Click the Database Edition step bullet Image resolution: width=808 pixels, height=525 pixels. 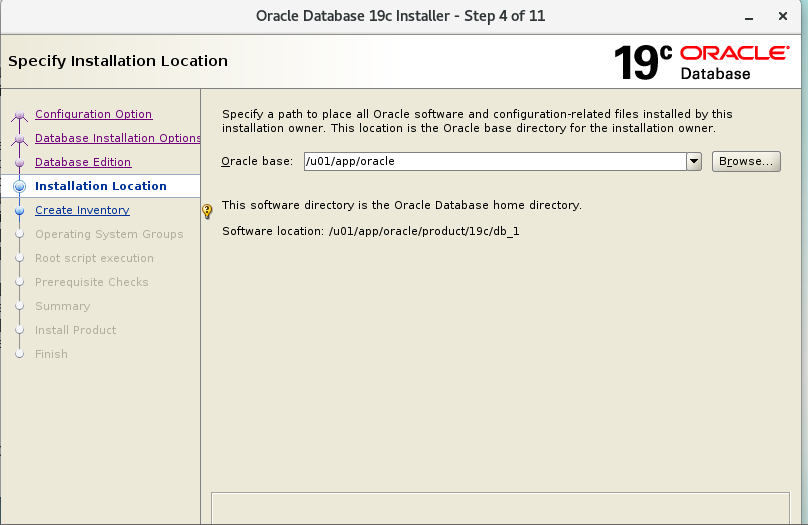pyautogui.click(x=20, y=163)
